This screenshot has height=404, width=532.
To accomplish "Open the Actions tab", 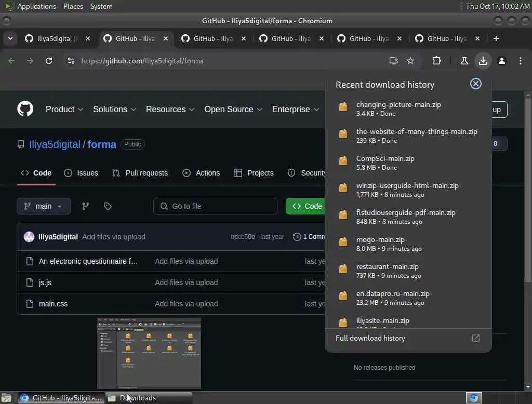I will pos(201,173).
